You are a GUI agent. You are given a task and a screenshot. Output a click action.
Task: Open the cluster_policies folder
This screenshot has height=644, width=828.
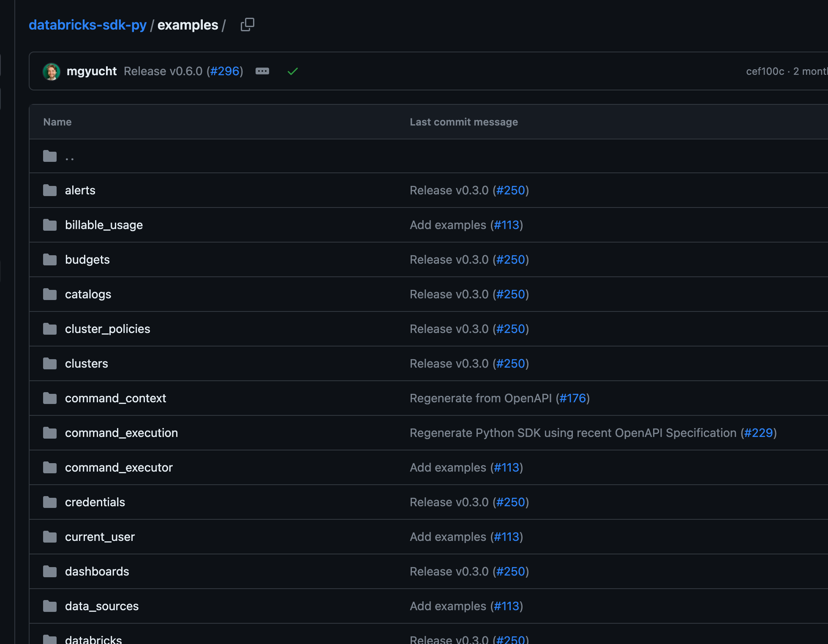pyautogui.click(x=108, y=329)
